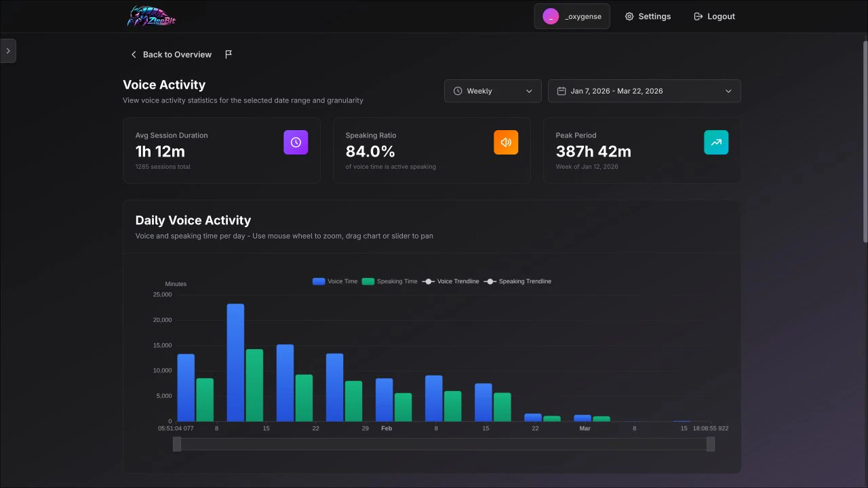The height and width of the screenshot is (488, 868).
Task: Click the purple clock icon on Avg Session Duration
Action: [296, 142]
